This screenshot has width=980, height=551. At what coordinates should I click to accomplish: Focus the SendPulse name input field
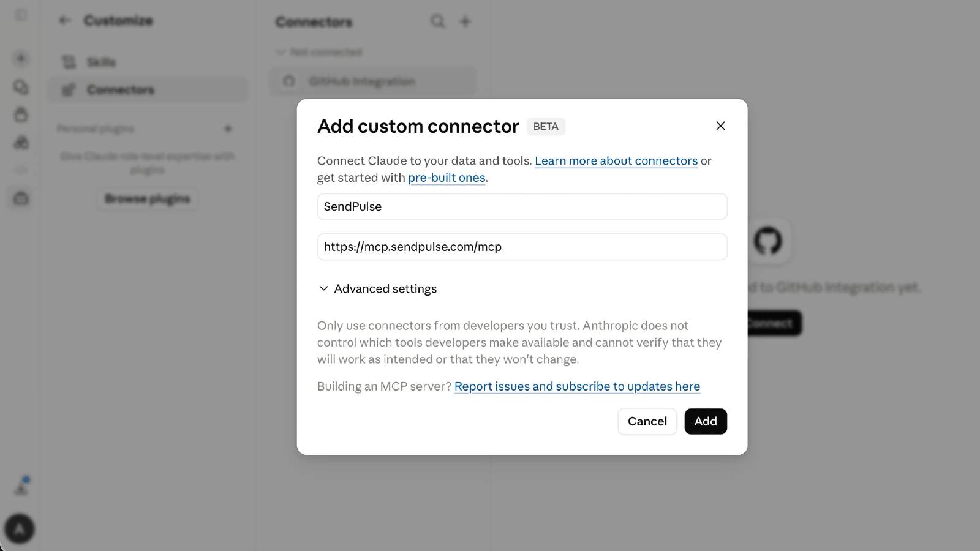522,206
